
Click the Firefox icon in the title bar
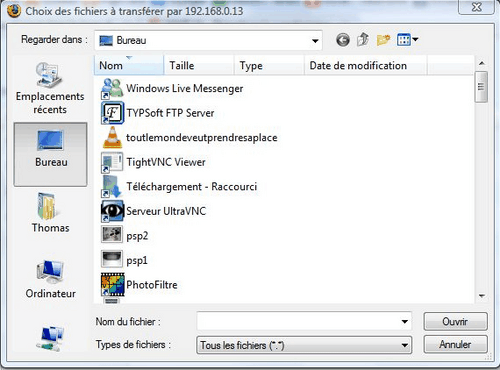13,10
